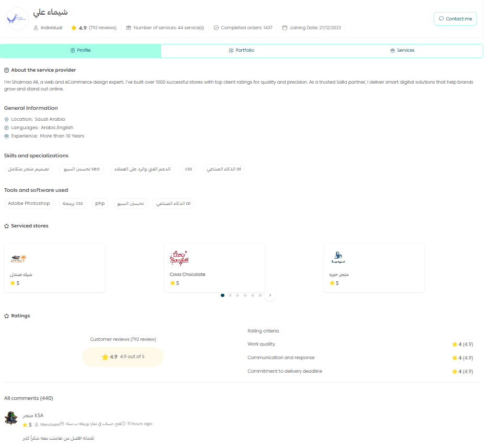Click the php tool tag

pos(100,203)
